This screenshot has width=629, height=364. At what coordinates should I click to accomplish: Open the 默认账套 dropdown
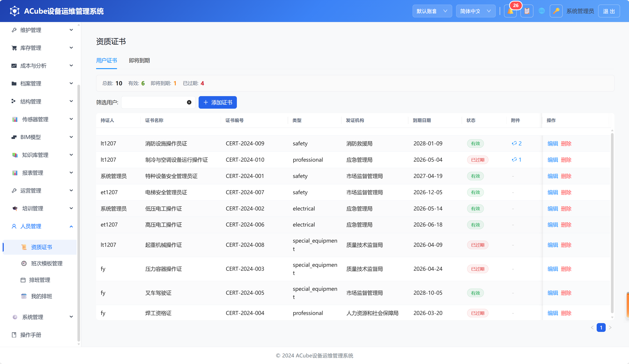point(432,11)
